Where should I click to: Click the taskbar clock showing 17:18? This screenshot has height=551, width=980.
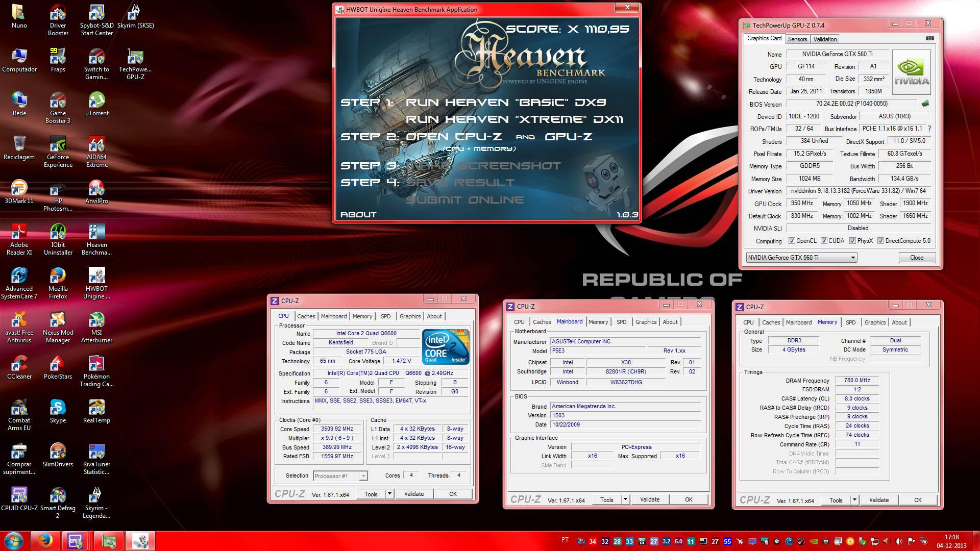tap(951, 541)
